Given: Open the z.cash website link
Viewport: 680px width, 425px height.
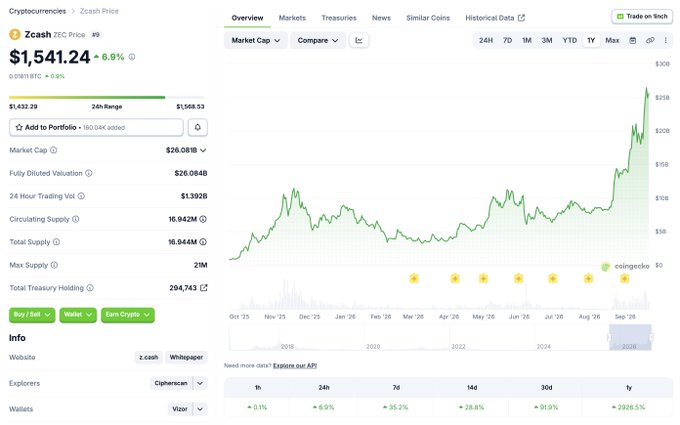Looking at the screenshot, I should [148, 357].
